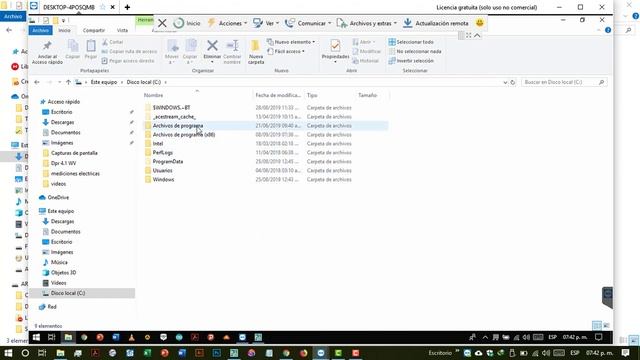This screenshot has width=640, height=360.
Task: Collapse the TeamViewer toolbar with the up chevron
Action: 477,36
